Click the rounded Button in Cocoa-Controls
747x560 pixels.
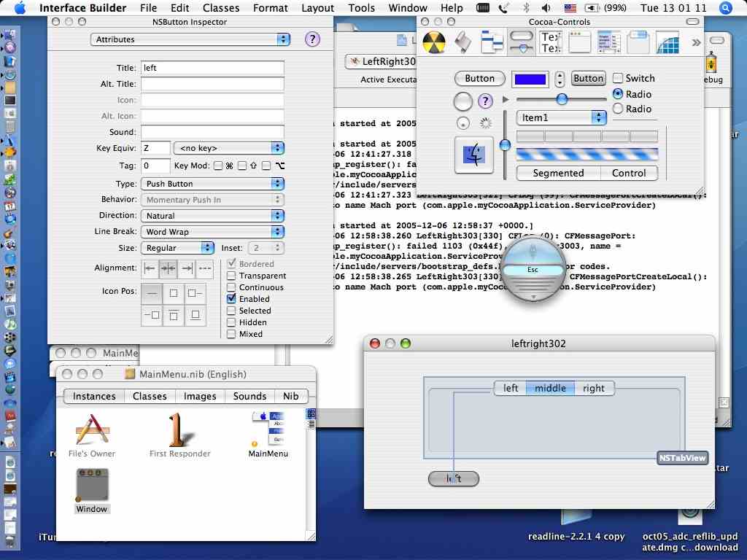480,79
